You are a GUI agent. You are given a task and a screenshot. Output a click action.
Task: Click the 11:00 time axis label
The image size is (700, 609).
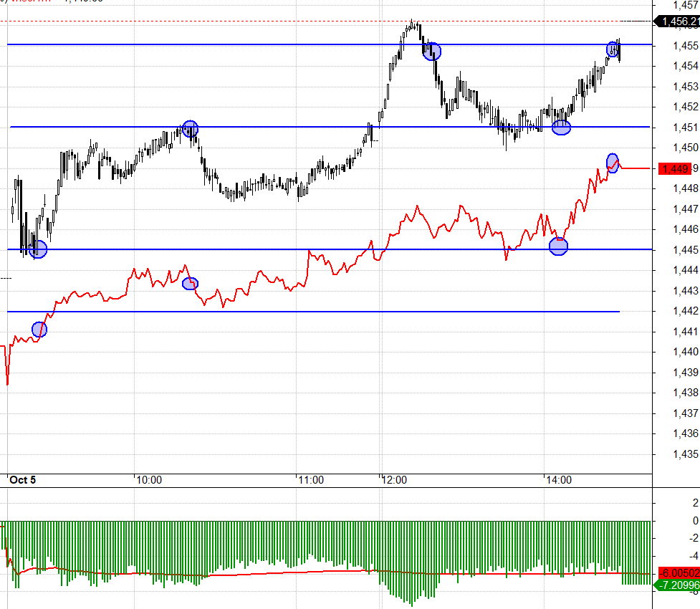click(x=310, y=480)
